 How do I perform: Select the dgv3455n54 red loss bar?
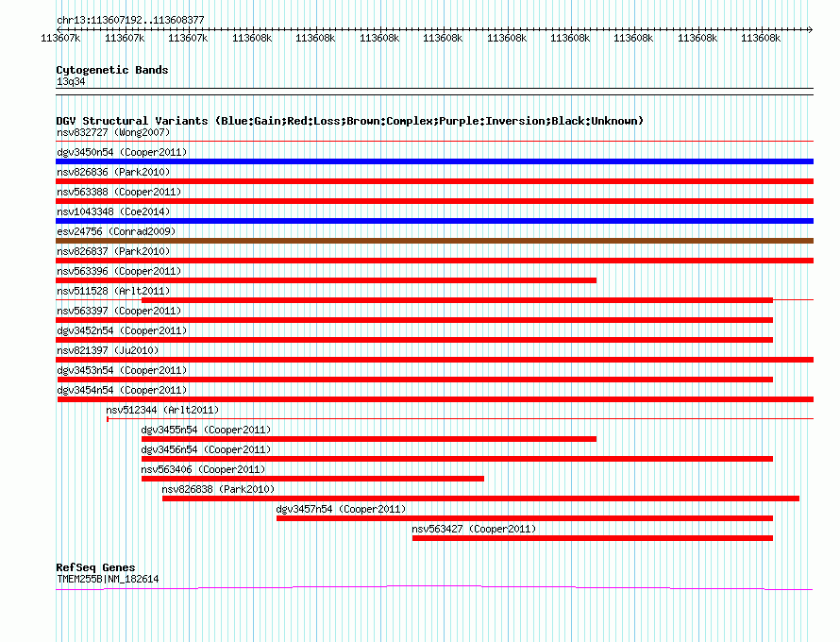[369, 439]
